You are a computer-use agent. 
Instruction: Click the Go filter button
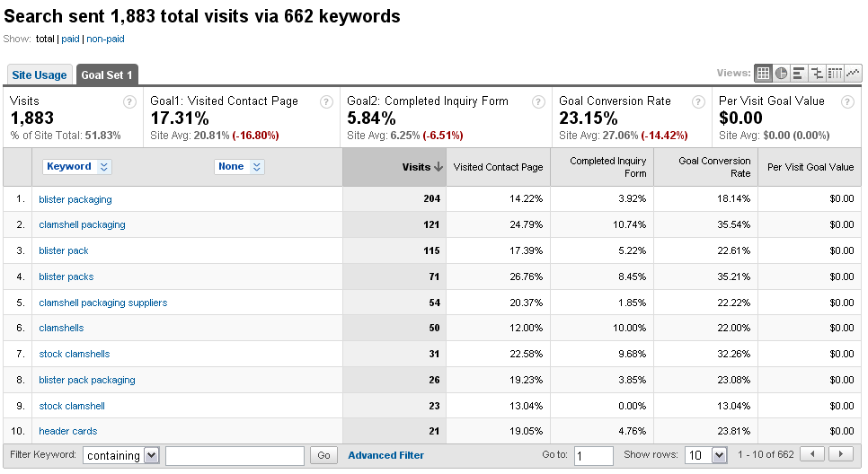[x=323, y=455]
